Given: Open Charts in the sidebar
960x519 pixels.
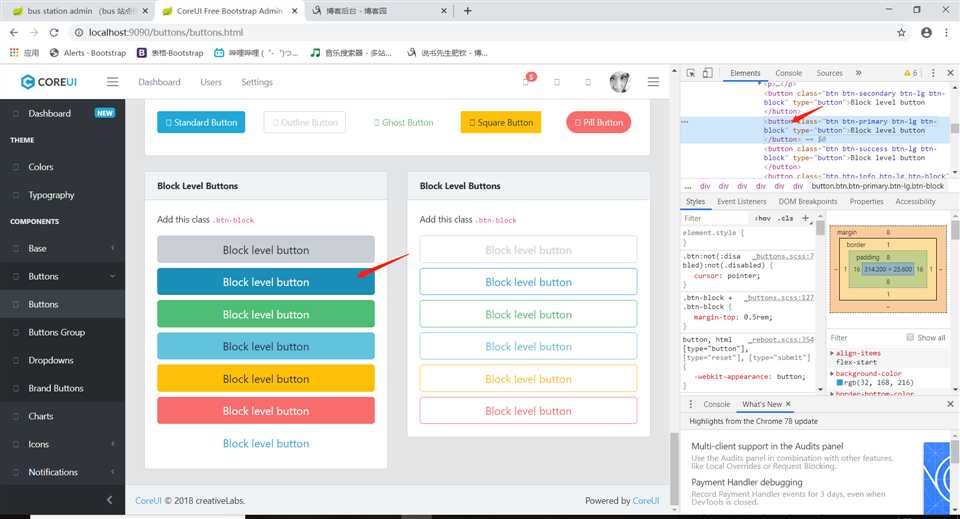Looking at the screenshot, I should (x=62, y=416).
